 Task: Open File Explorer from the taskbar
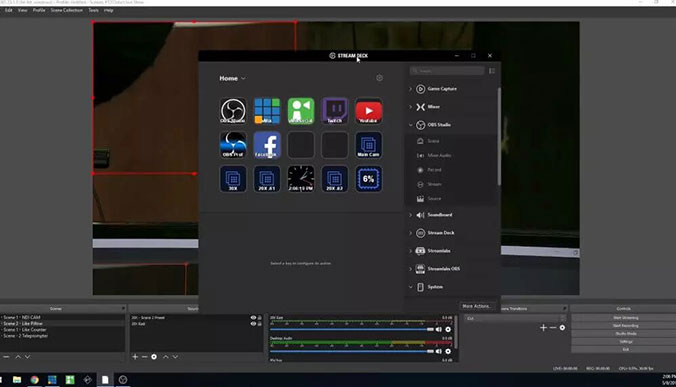point(17,380)
